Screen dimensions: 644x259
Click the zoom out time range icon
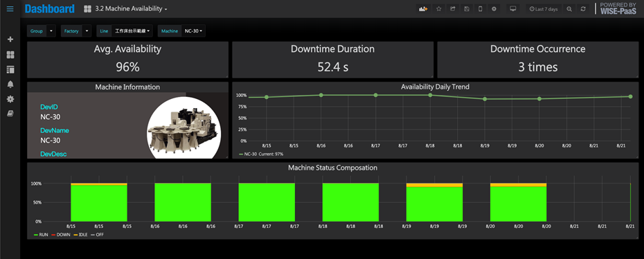pos(569,8)
